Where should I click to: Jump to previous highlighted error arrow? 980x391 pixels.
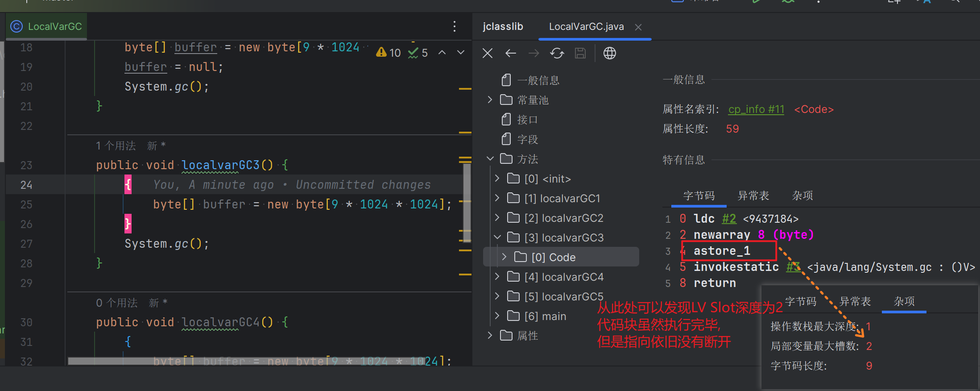442,53
